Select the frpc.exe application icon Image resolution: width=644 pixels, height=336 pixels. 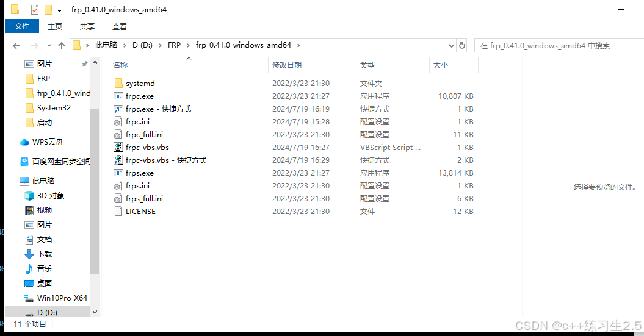pyautogui.click(x=118, y=96)
